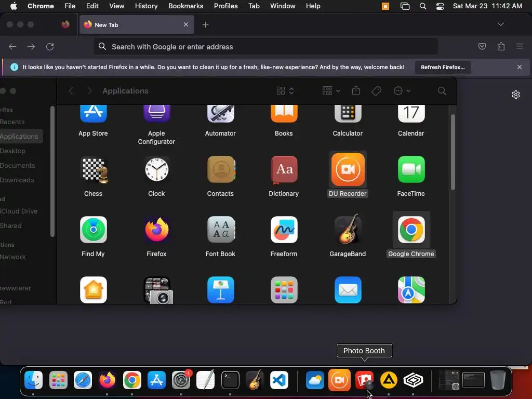The width and height of the screenshot is (532, 399).
Task: Open a new Firefox tab with plus
Action: (x=205, y=25)
